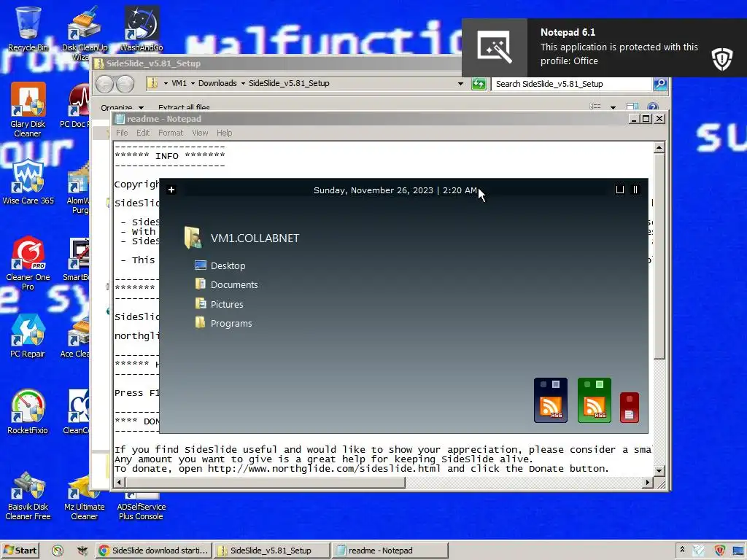Image resolution: width=747 pixels, height=560 pixels.
Task: Click the Notepad horizontal scrollbar thumb
Action: [x=264, y=483]
